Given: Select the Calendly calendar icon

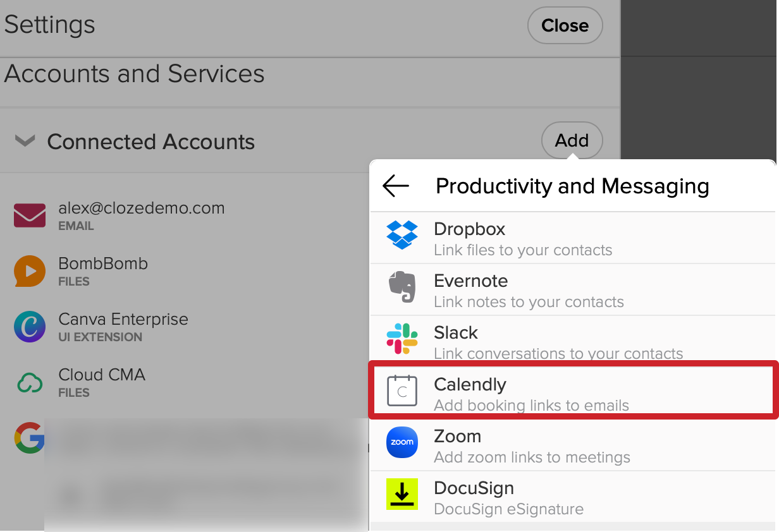Looking at the screenshot, I should tap(402, 390).
